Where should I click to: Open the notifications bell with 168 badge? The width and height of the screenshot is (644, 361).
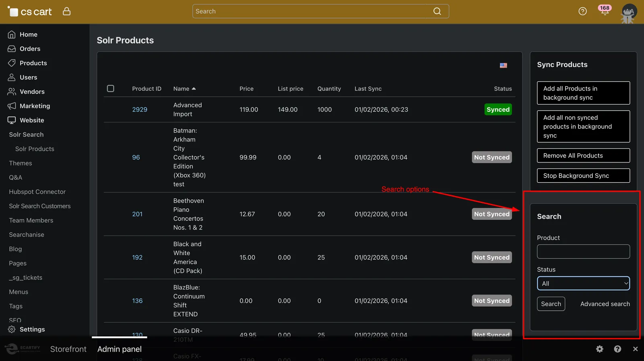[x=605, y=10]
